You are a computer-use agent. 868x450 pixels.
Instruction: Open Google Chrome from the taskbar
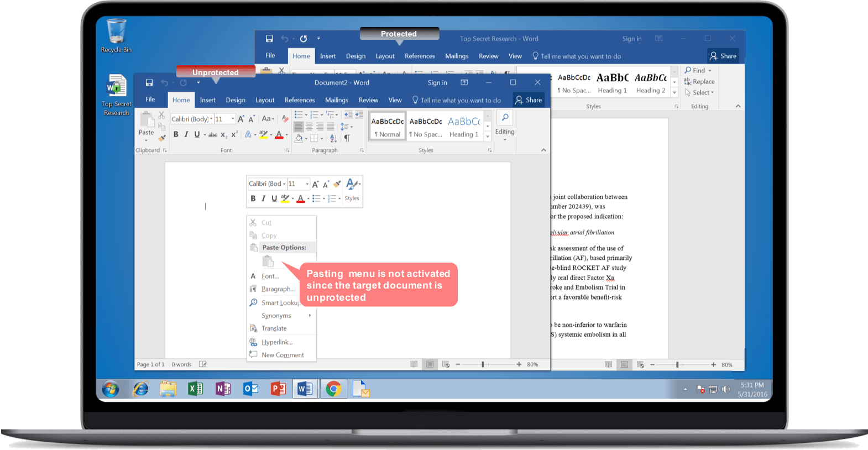click(x=333, y=389)
